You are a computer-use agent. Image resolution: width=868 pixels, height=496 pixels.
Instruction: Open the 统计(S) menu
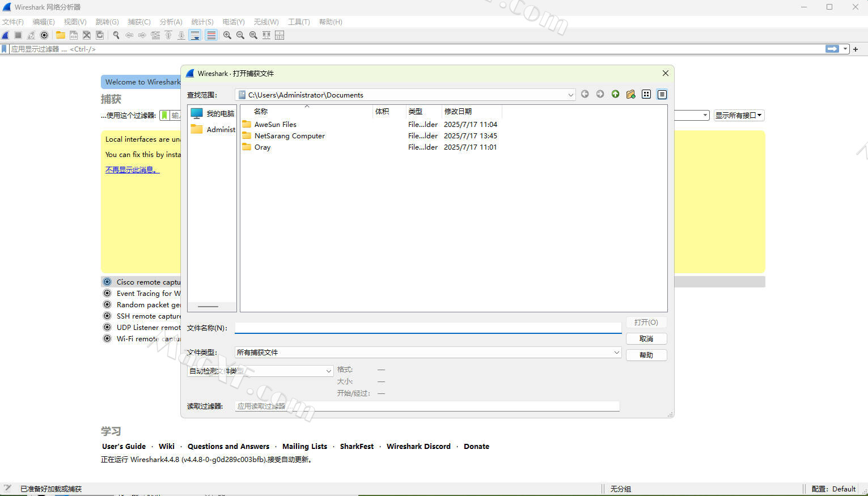pyautogui.click(x=202, y=22)
